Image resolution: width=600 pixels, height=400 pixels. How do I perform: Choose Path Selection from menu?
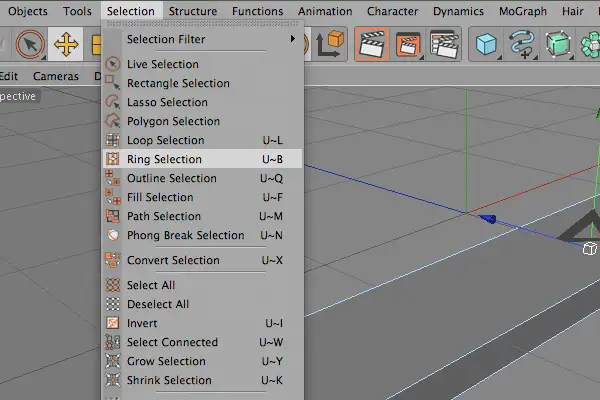tap(203, 216)
